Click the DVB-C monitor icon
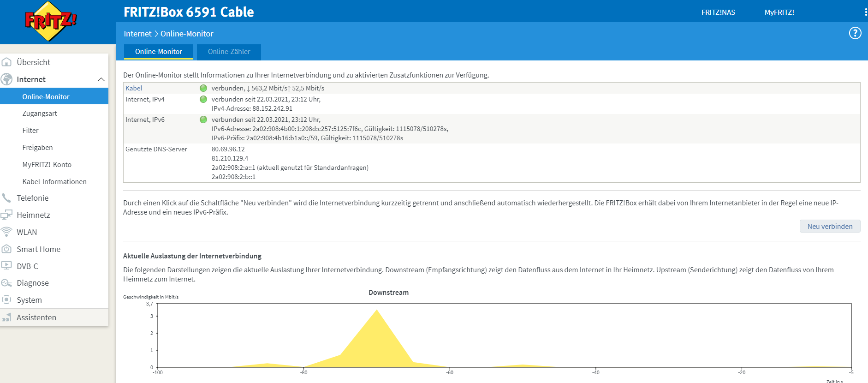 (6, 266)
